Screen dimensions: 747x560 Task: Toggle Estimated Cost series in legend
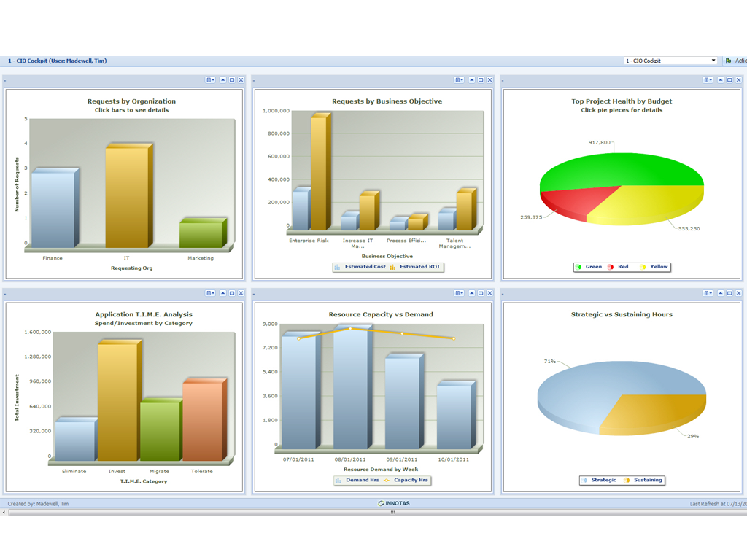361,267
